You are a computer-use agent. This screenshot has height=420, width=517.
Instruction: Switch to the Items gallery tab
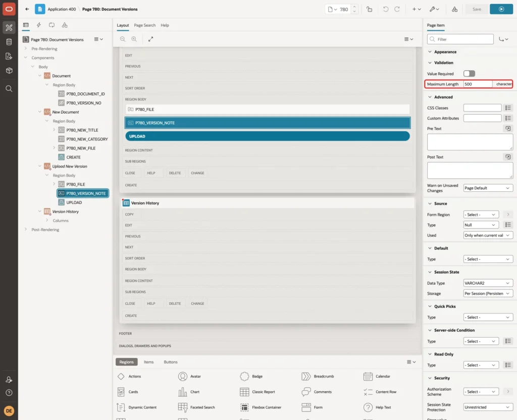149,362
